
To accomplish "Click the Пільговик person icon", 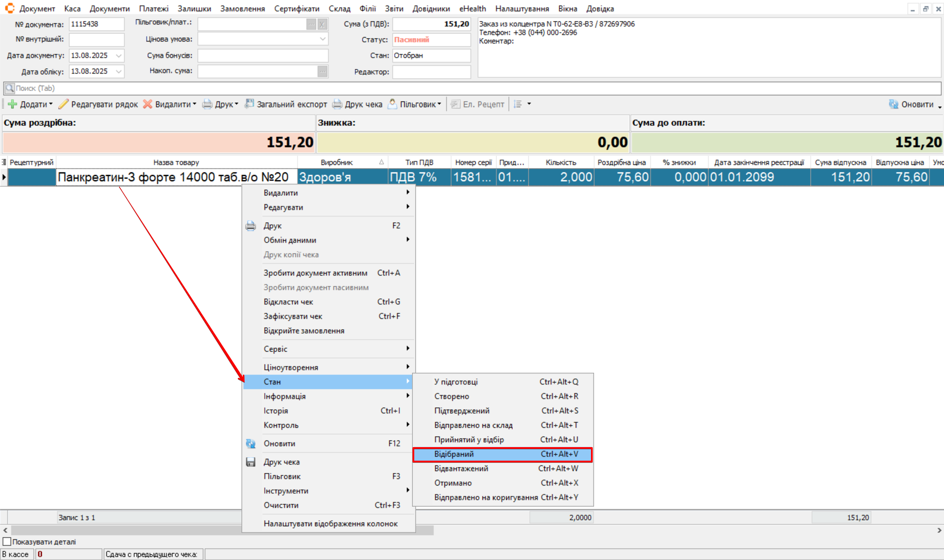I will point(392,104).
